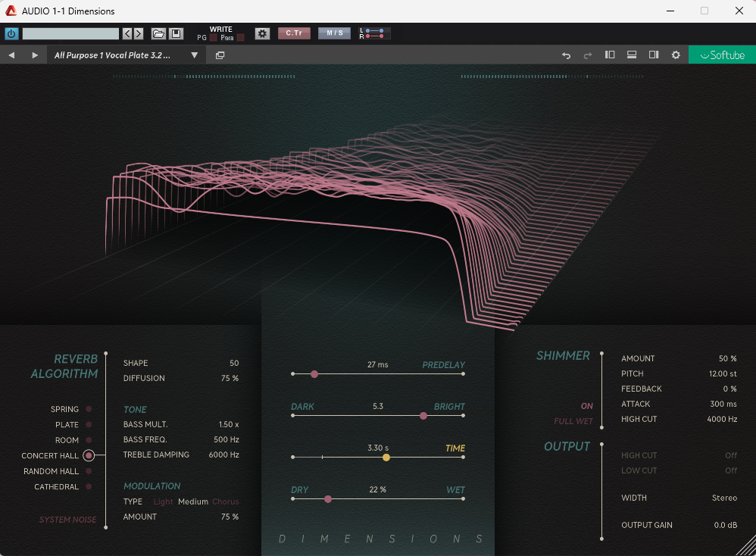The width and height of the screenshot is (756, 556).
Task: Select the Room reverb algorithm
Action: (x=89, y=440)
